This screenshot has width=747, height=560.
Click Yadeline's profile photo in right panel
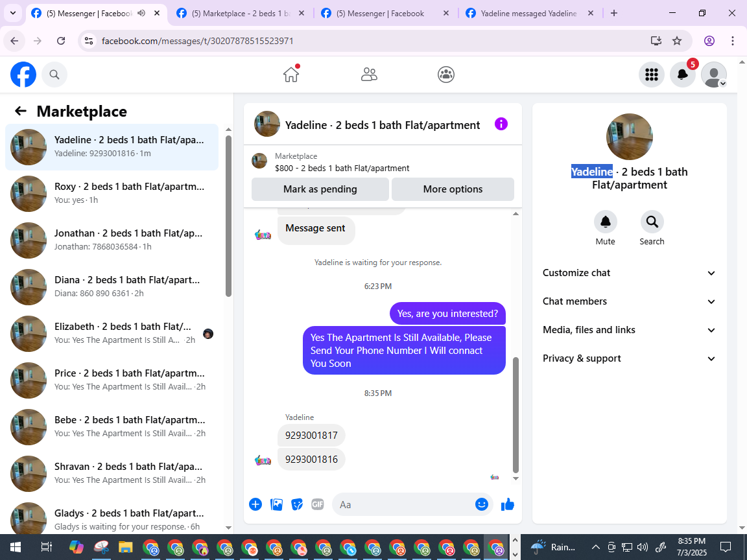coord(630,137)
